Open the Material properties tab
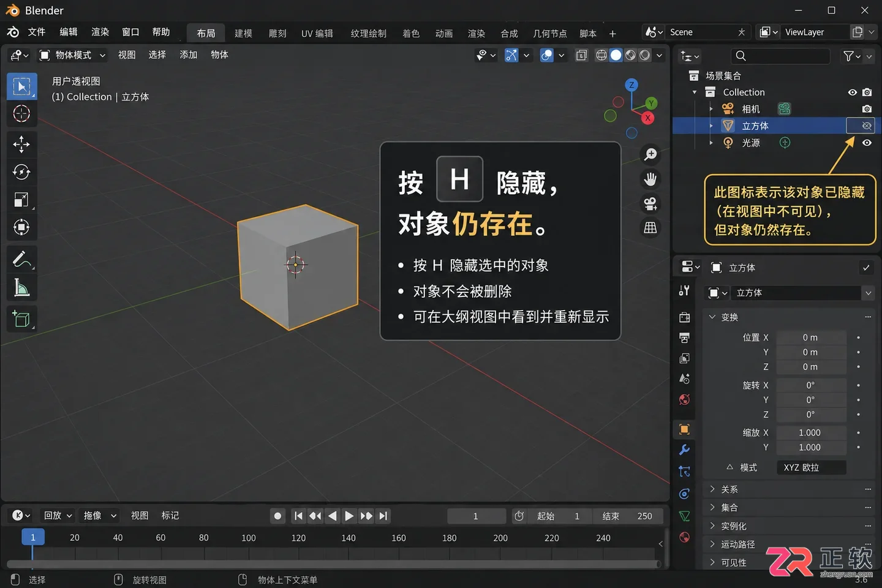Image resolution: width=882 pixels, height=588 pixels. tap(685, 538)
